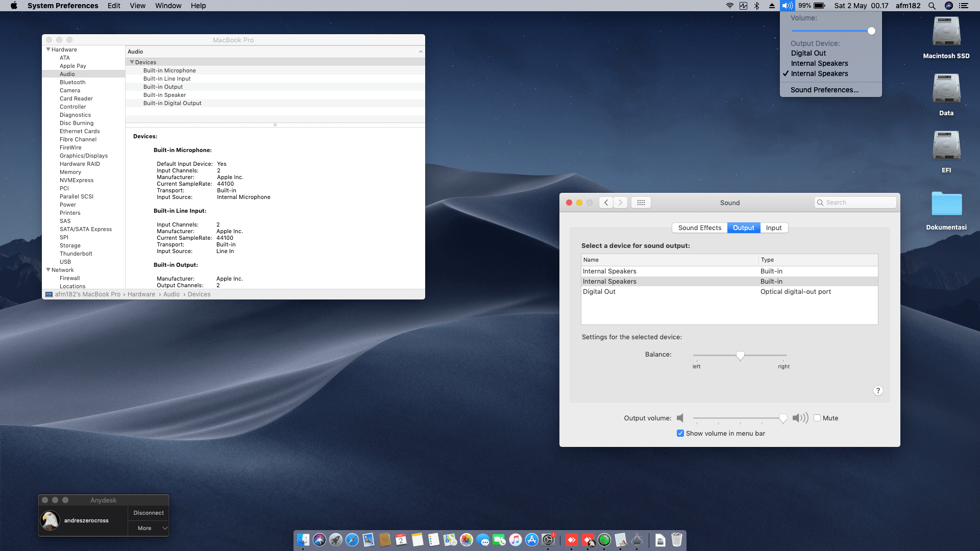The height and width of the screenshot is (551, 980).
Task: Collapse the Devices disclosure triangle
Action: pyautogui.click(x=132, y=62)
